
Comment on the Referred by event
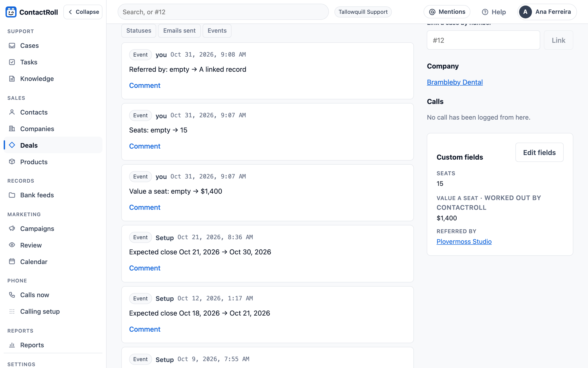pyautogui.click(x=144, y=85)
